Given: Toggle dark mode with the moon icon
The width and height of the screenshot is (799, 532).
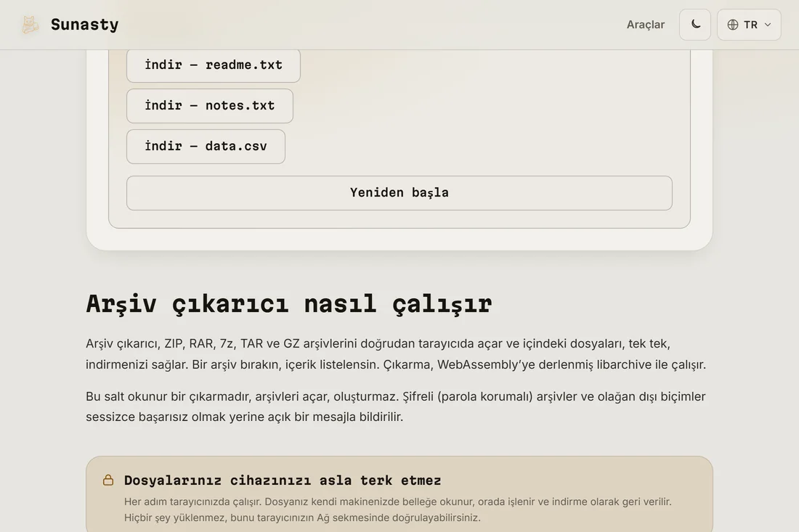Looking at the screenshot, I should point(695,25).
